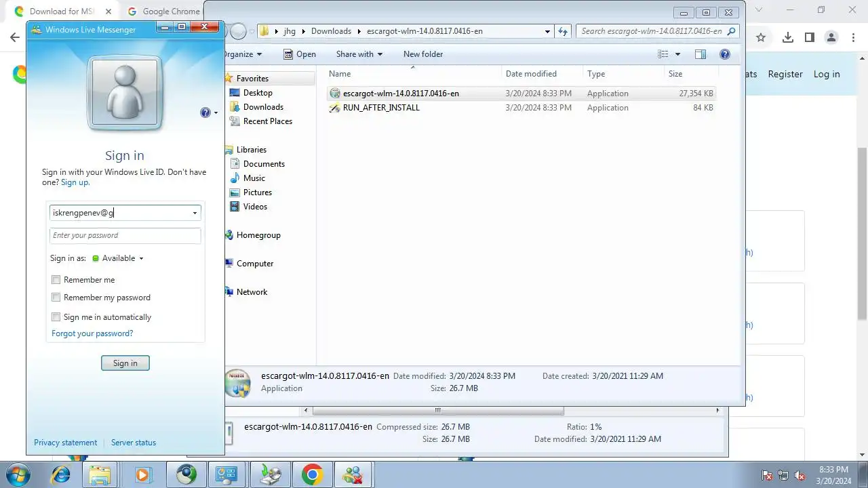Click the Chrome tab search chevron
Image resolution: width=868 pixels, height=488 pixels.
[x=759, y=10]
